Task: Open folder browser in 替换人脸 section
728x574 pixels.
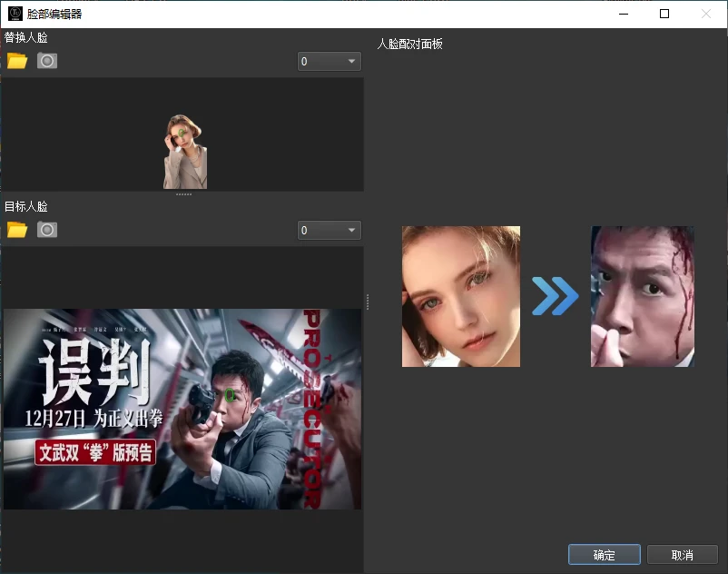Action: [16, 61]
